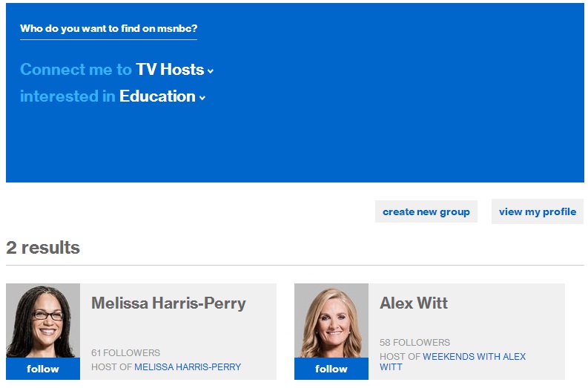Click the 'interested in' label
Screen dimensions: 588x388
tap(67, 96)
